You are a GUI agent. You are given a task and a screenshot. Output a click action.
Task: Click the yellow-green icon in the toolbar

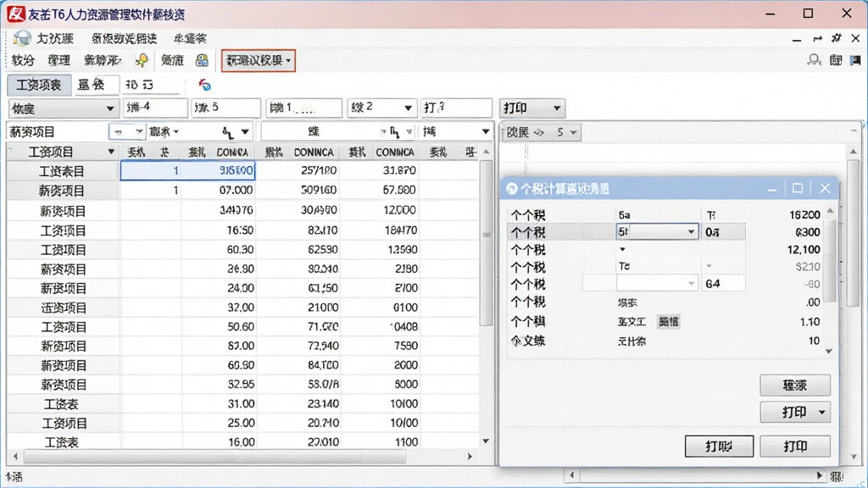(x=142, y=60)
